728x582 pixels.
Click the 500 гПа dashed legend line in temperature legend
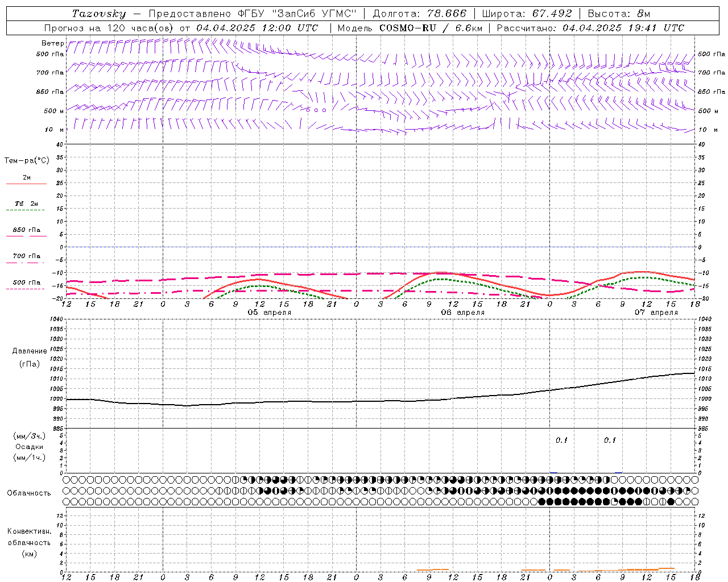point(25,289)
